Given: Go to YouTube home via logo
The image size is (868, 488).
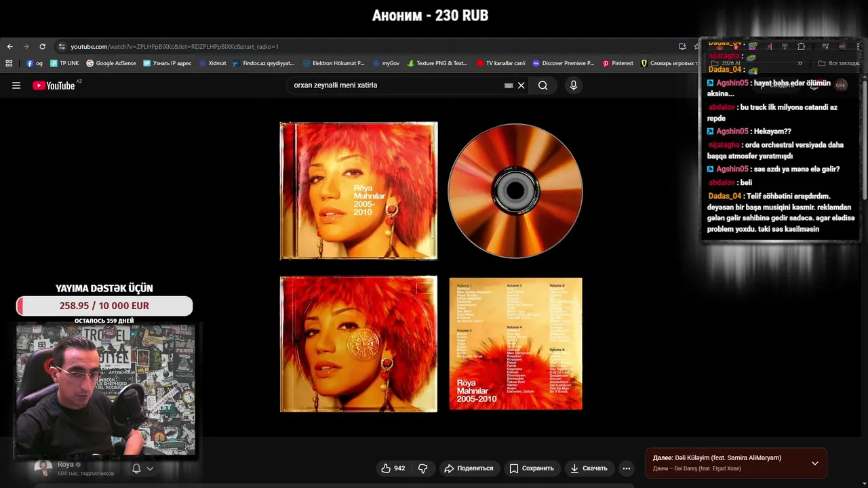Looking at the screenshot, I should [x=54, y=85].
